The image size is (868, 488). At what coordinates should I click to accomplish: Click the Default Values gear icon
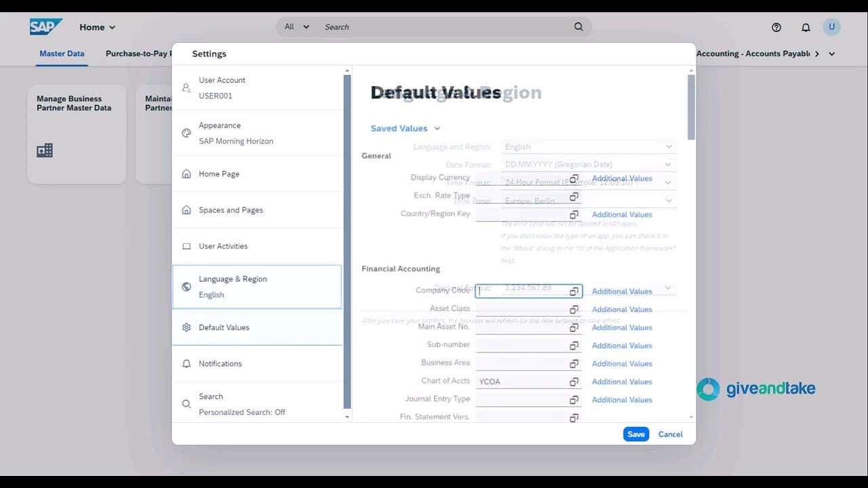tap(186, 327)
